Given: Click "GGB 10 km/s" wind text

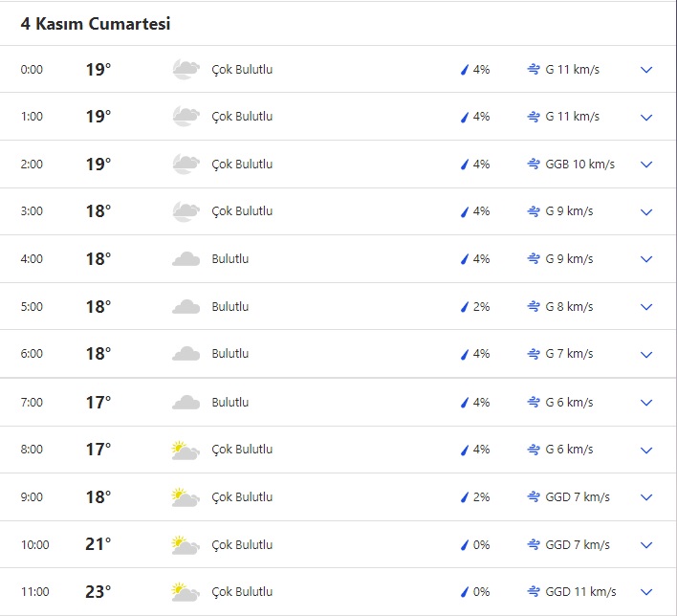Looking at the screenshot, I should tap(579, 165).
